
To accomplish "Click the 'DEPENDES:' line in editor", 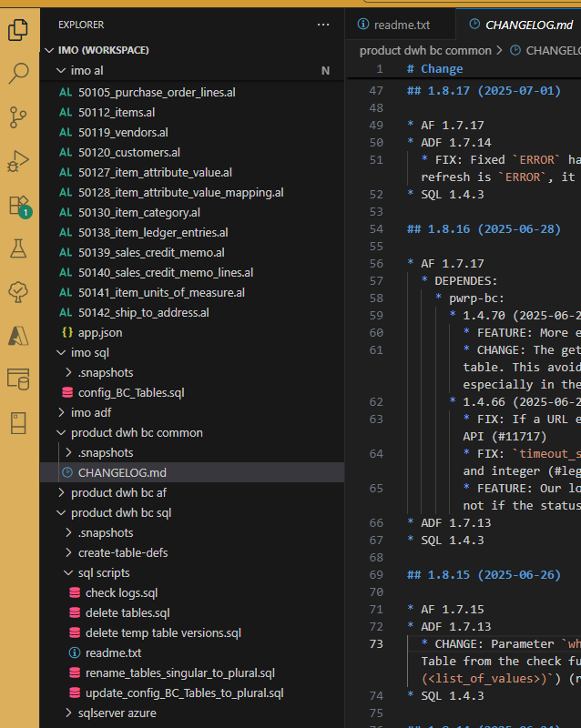I will point(465,281).
